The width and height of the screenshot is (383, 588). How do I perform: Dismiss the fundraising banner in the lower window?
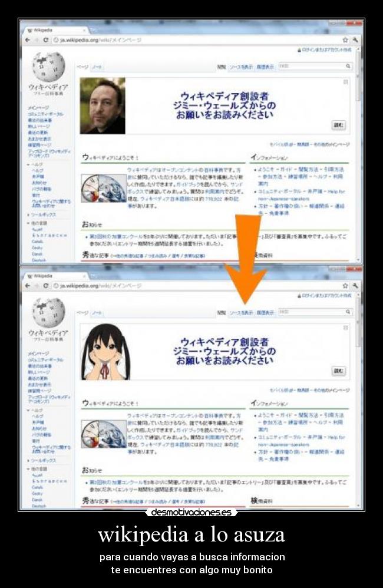pos(345,328)
